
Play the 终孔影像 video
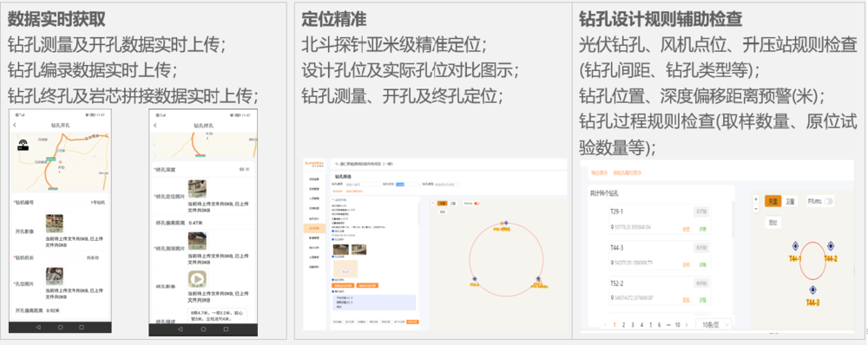(x=197, y=278)
